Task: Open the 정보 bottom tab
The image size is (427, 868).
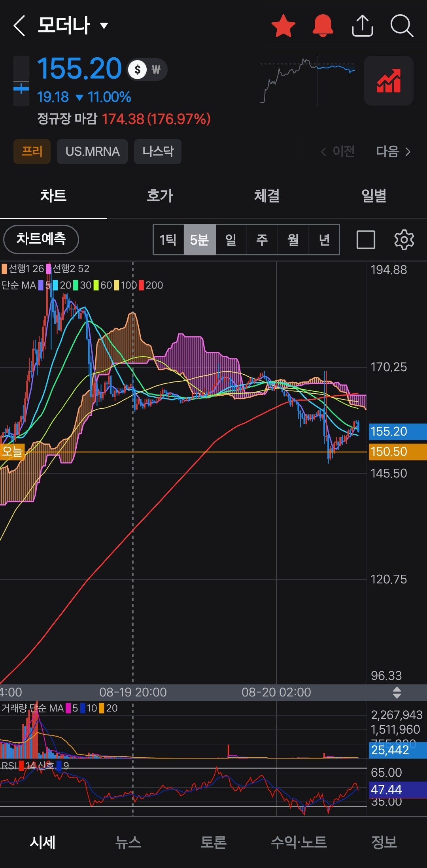Action: pos(384,843)
